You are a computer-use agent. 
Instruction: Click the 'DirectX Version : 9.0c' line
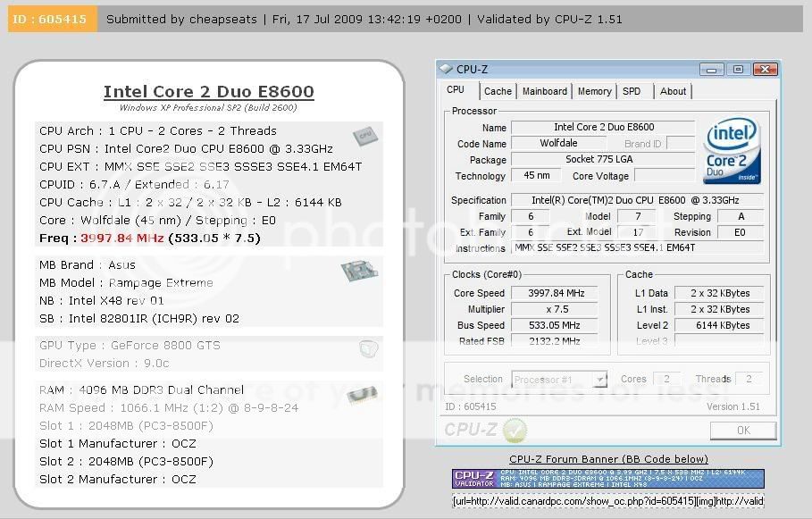(x=105, y=364)
